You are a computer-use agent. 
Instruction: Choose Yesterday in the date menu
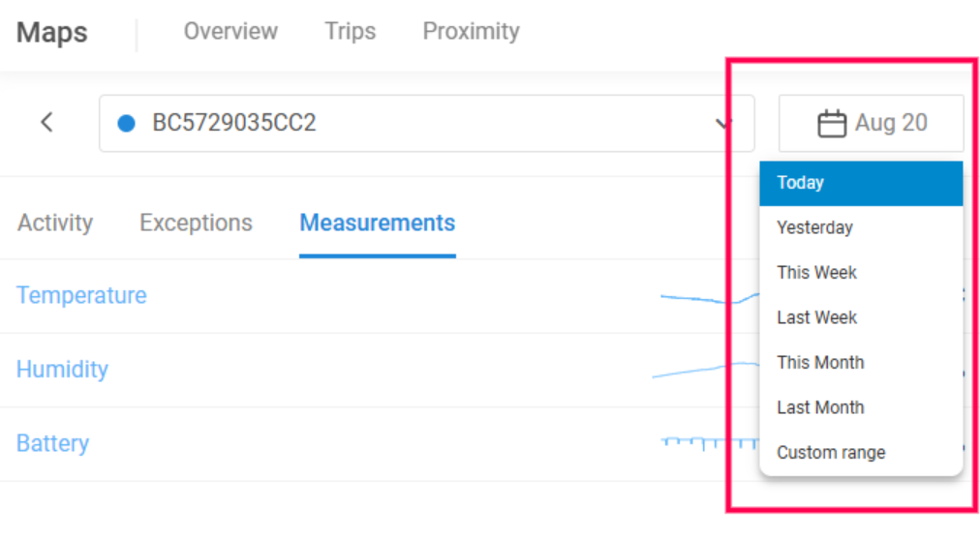(x=861, y=228)
